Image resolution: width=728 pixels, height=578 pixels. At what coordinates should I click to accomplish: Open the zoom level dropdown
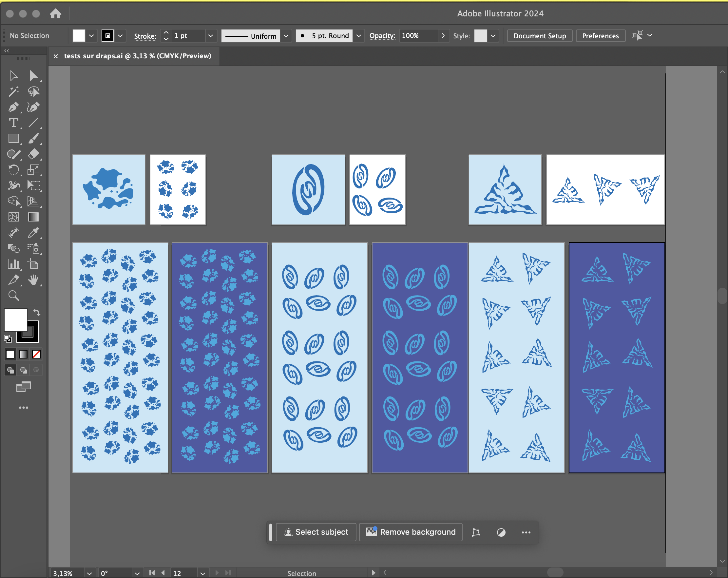[89, 573]
